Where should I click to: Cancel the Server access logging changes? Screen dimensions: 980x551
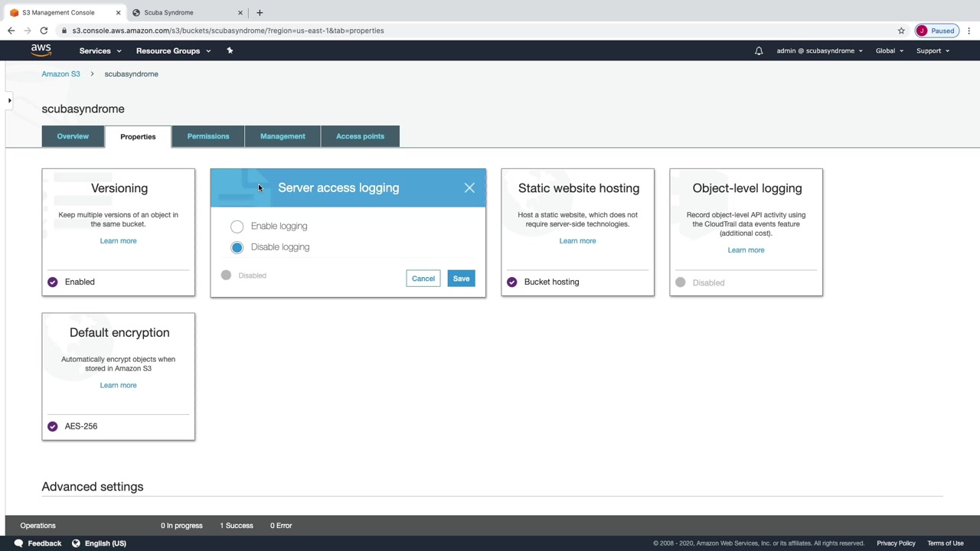[x=423, y=279]
